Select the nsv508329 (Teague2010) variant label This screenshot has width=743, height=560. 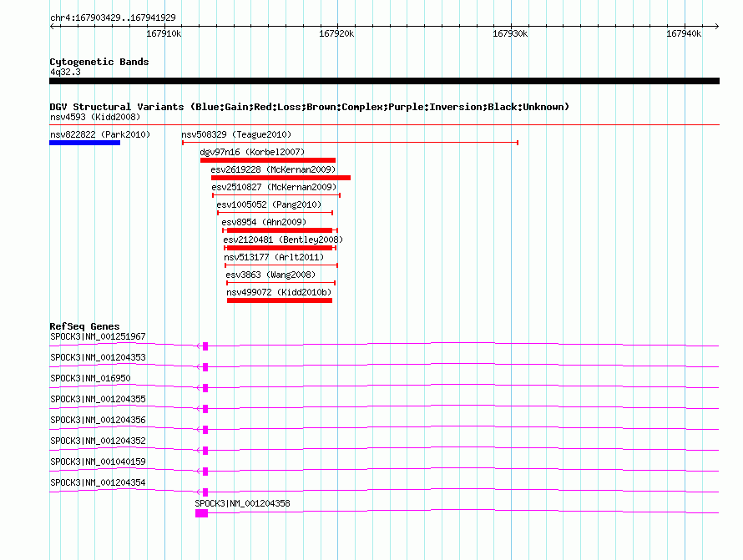click(x=236, y=134)
